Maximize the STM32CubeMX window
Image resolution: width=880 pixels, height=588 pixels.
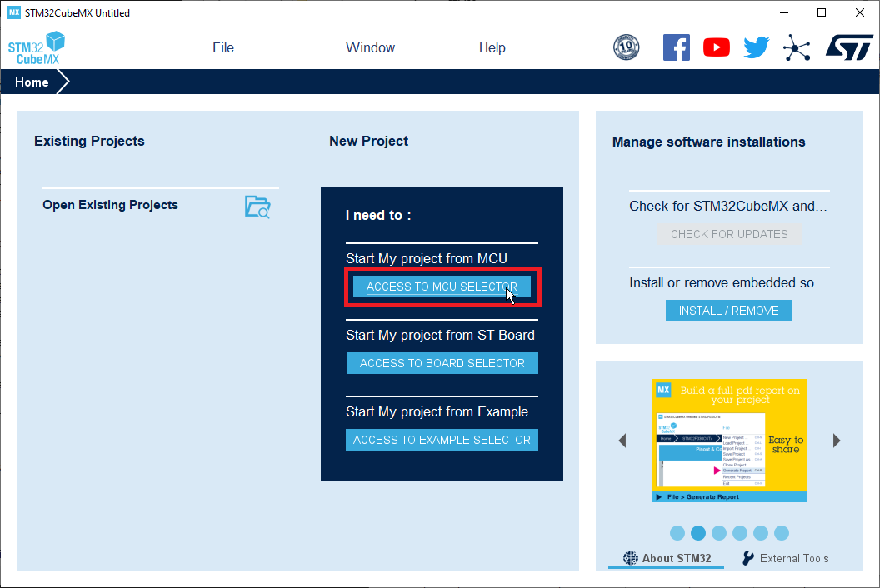tap(822, 12)
